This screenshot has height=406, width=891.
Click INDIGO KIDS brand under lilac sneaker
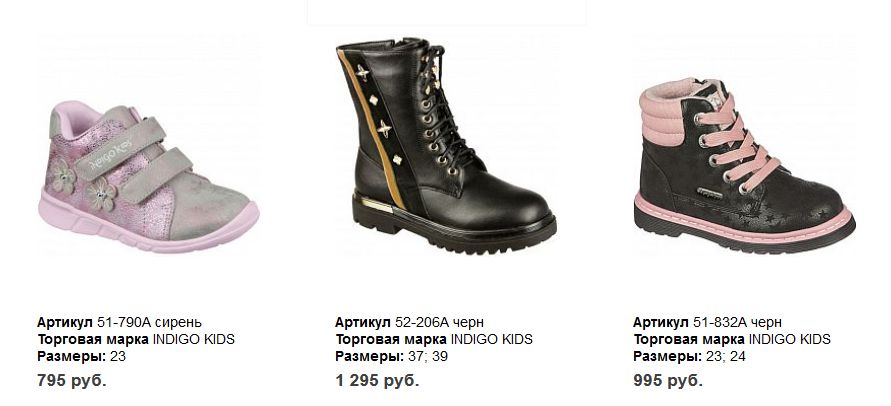tap(194, 339)
